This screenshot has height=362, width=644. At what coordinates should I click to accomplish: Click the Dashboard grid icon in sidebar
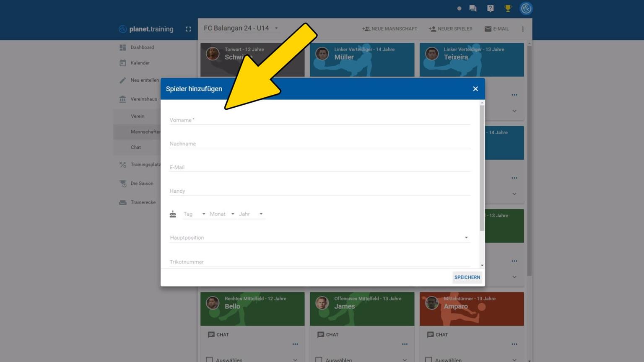coord(123,48)
